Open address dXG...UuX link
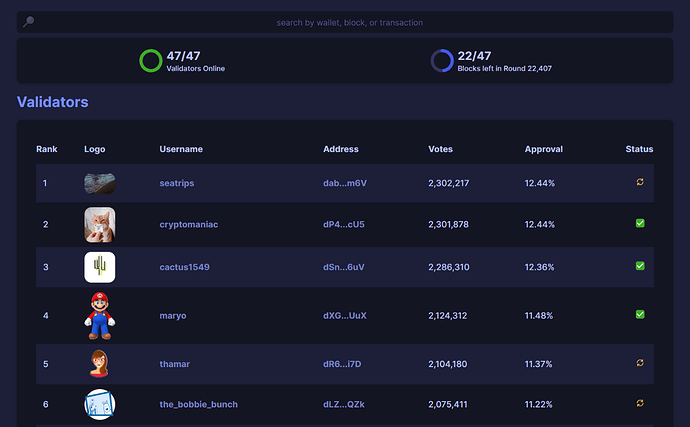This screenshot has height=427, width=690. click(x=345, y=316)
